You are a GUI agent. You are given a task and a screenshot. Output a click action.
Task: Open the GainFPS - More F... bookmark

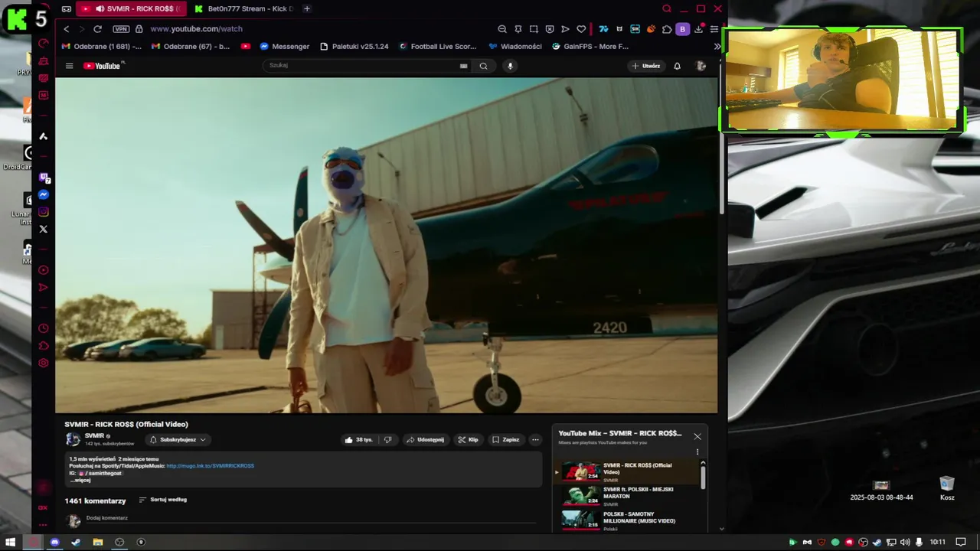(590, 47)
